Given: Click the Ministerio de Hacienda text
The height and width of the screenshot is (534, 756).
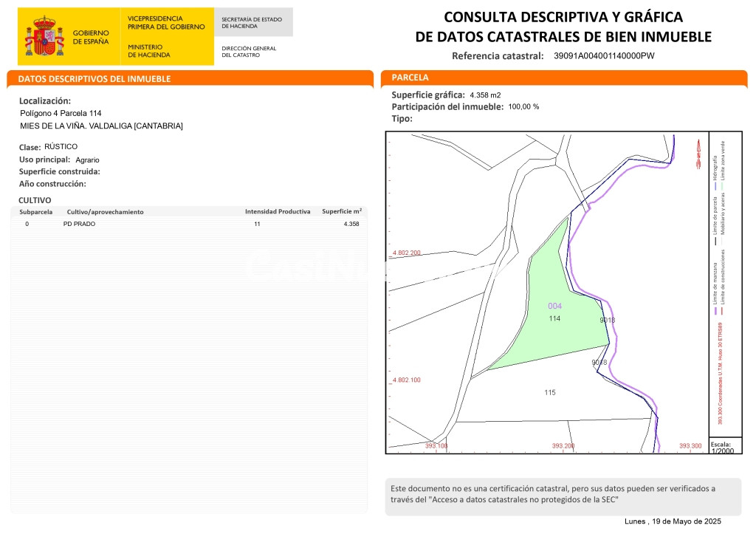Looking at the screenshot, I should pos(148,51).
